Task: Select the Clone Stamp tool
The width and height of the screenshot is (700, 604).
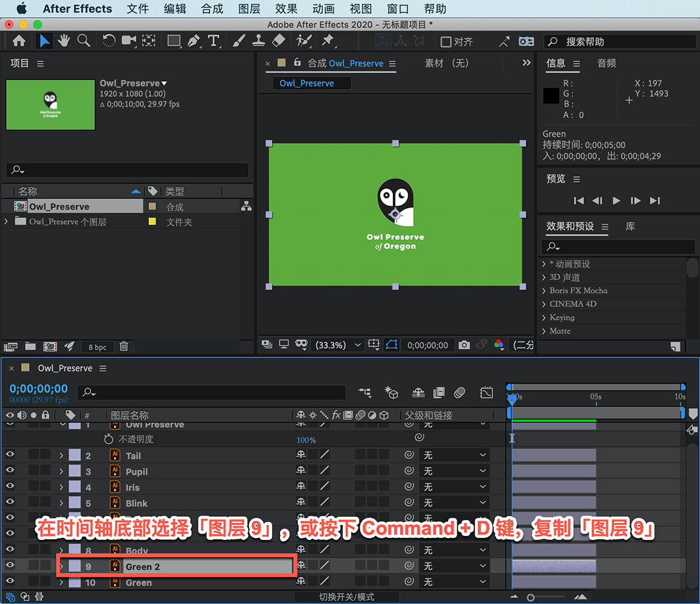Action: point(258,41)
